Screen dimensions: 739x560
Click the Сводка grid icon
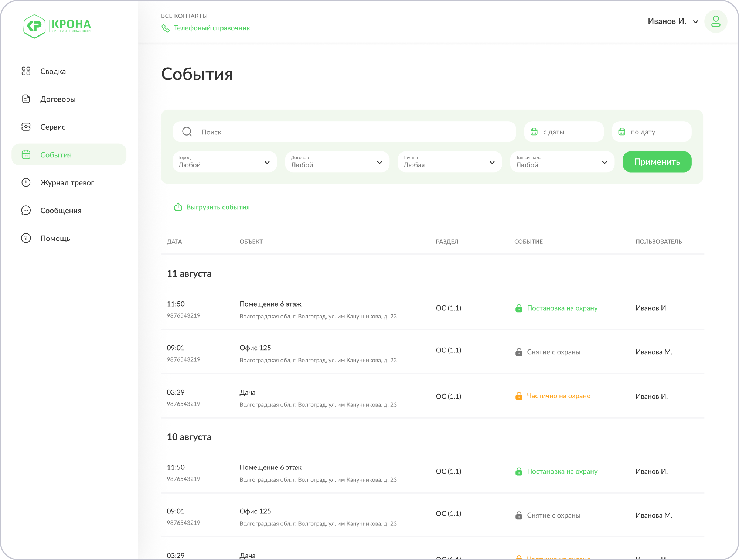click(x=26, y=71)
